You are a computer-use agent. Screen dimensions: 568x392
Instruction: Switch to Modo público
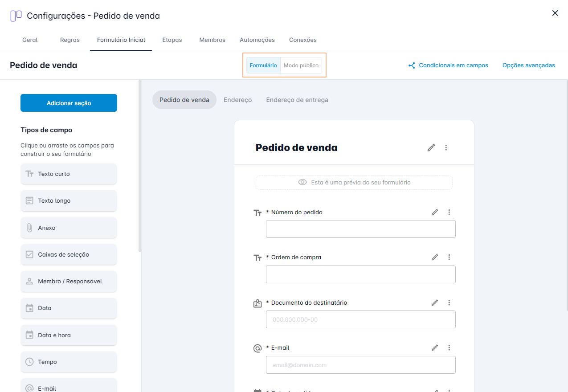coord(301,65)
